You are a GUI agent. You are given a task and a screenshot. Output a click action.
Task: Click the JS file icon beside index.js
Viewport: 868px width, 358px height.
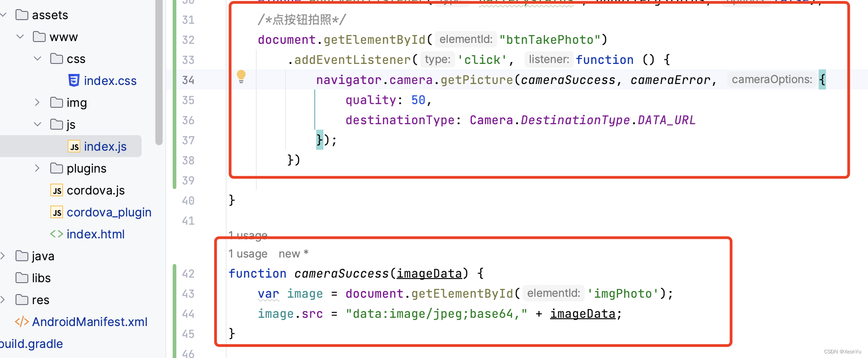(x=74, y=146)
